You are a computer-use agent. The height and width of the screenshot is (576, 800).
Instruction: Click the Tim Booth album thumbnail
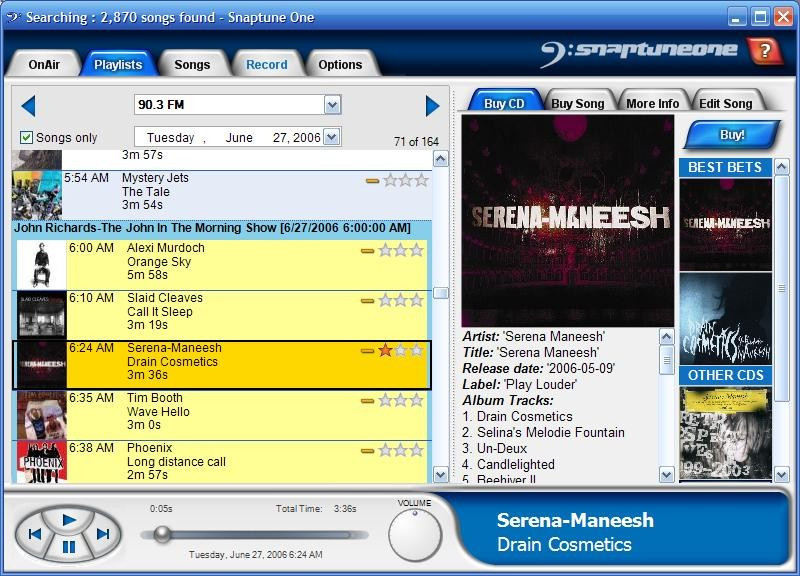41,415
